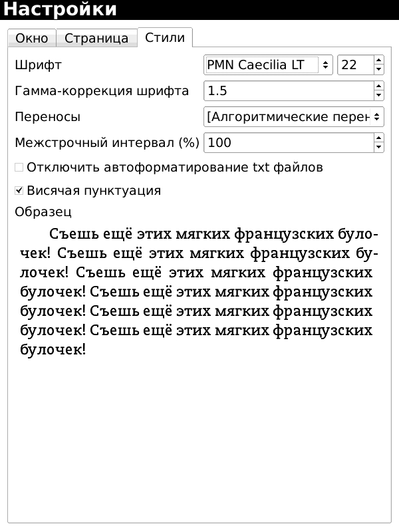This screenshot has height=532, width=399.
Task: Open the Страница tab
Action: pyautogui.click(x=96, y=39)
